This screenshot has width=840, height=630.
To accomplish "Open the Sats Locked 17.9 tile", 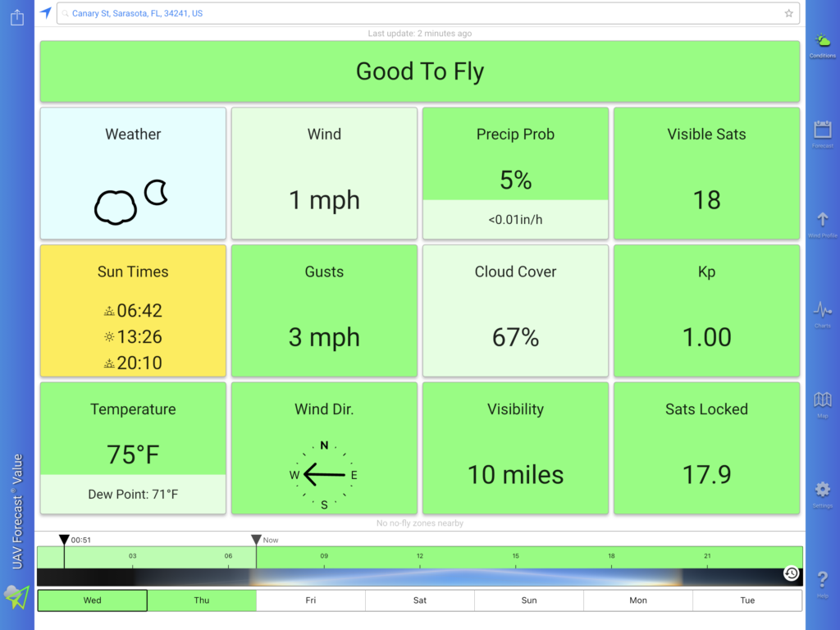I will point(706,448).
